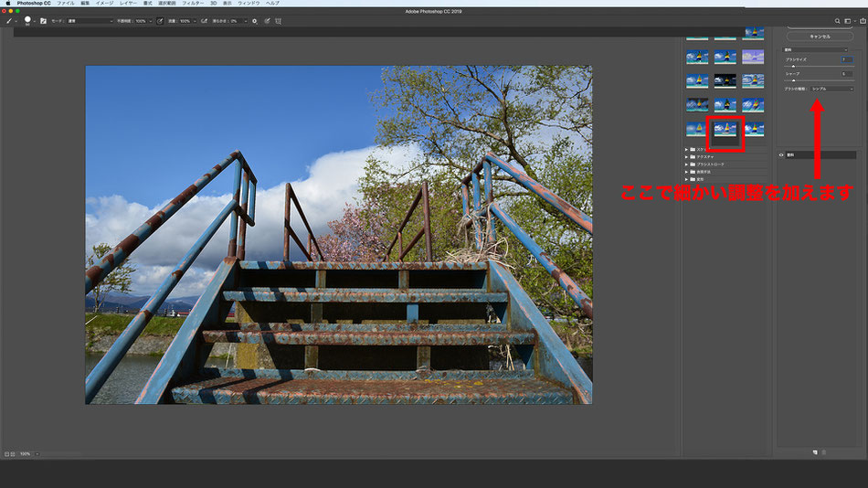Select the red-highlighted filter thumbnail

pos(725,130)
